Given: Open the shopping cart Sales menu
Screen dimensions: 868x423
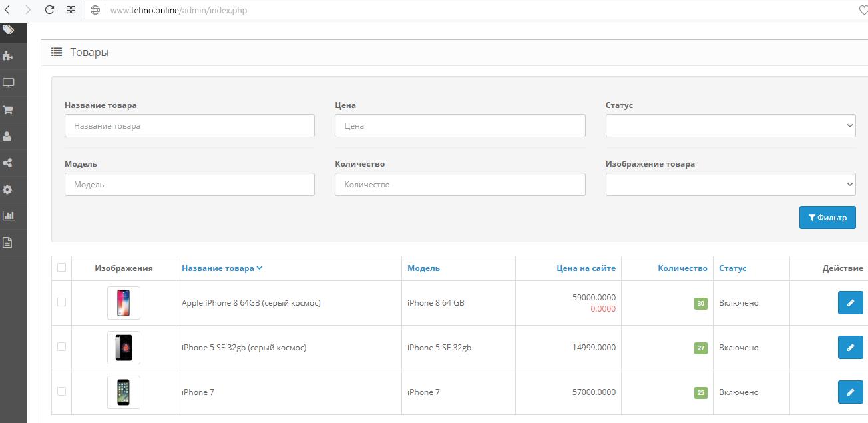Looking at the screenshot, I should pyautogui.click(x=8, y=109).
